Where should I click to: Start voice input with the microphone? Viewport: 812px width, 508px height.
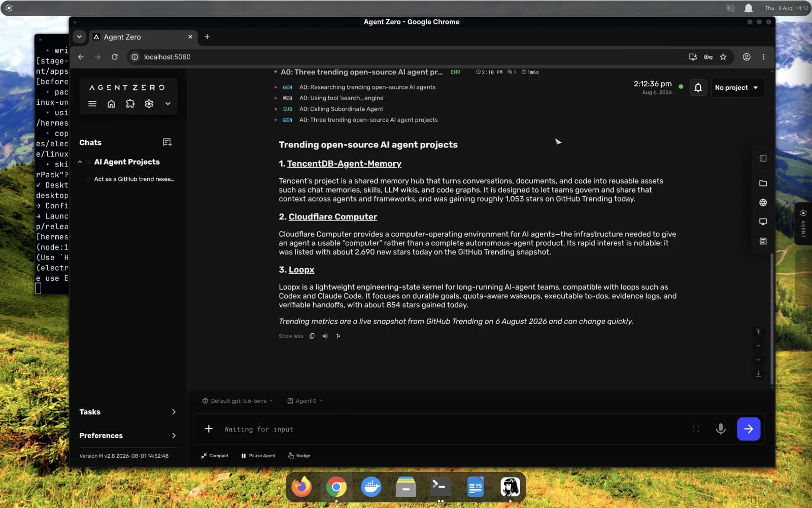pyautogui.click(x=720, y=429)
